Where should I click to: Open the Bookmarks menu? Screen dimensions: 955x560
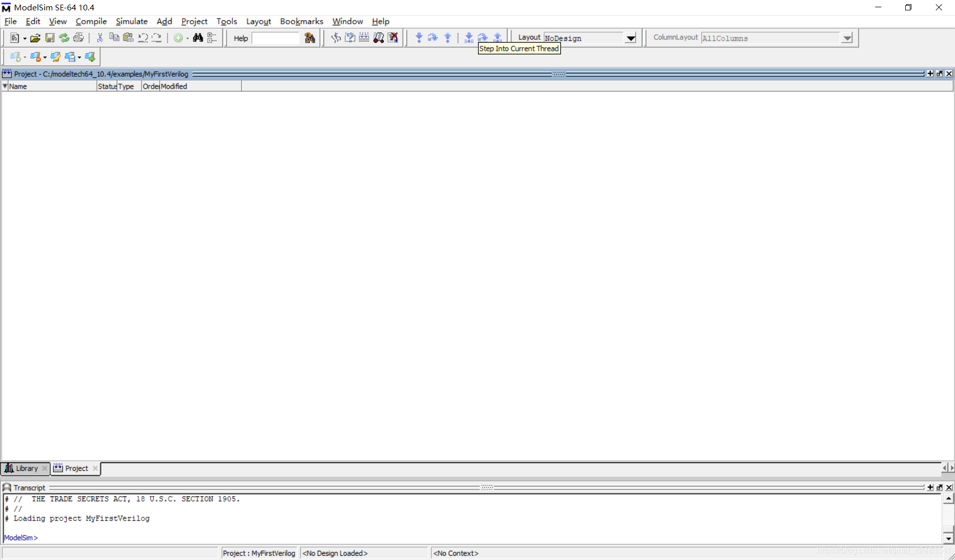301,21
